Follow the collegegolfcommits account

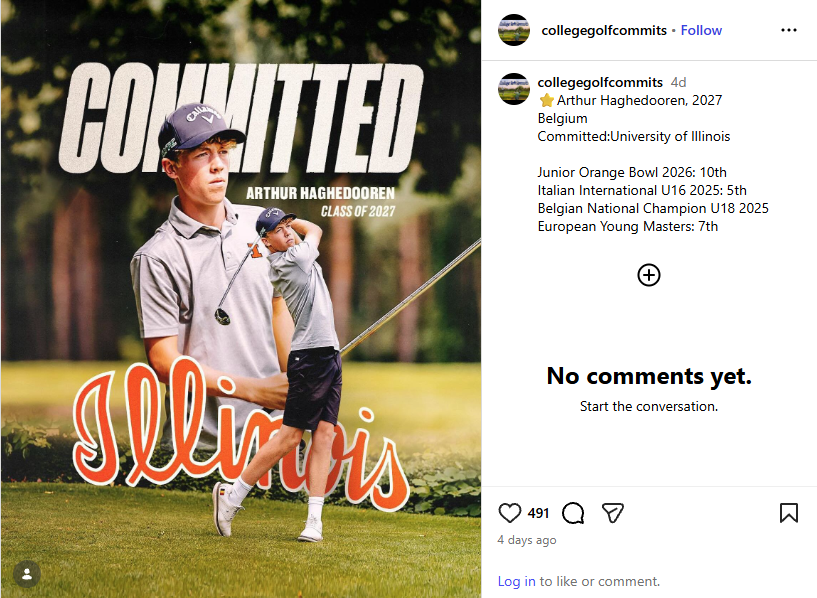pyautogui.click(x=701, y=30)
